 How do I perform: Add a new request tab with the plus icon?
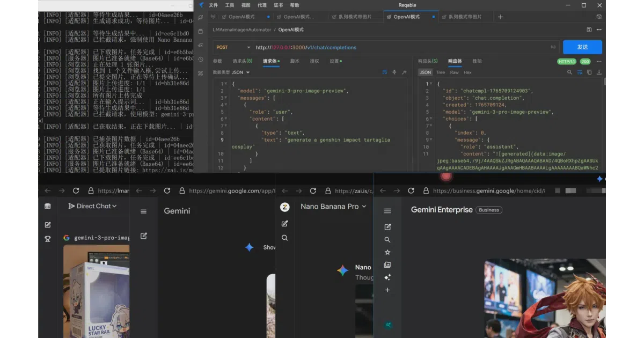500,17
